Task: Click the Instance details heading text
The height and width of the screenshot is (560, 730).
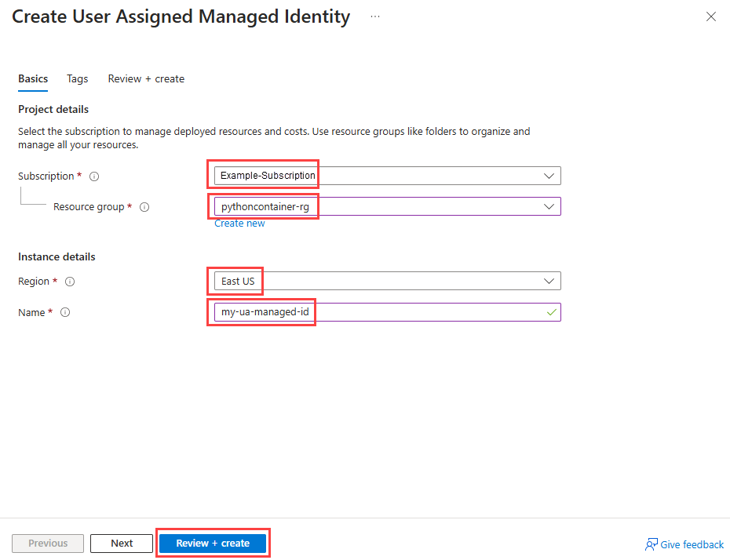Action: pos(57,256)
